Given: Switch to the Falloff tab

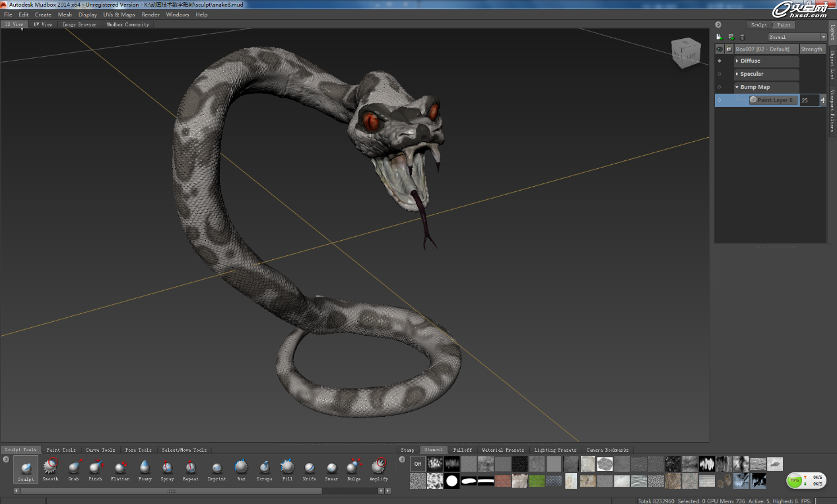Looking at the screenshot, I should (462, 450).
